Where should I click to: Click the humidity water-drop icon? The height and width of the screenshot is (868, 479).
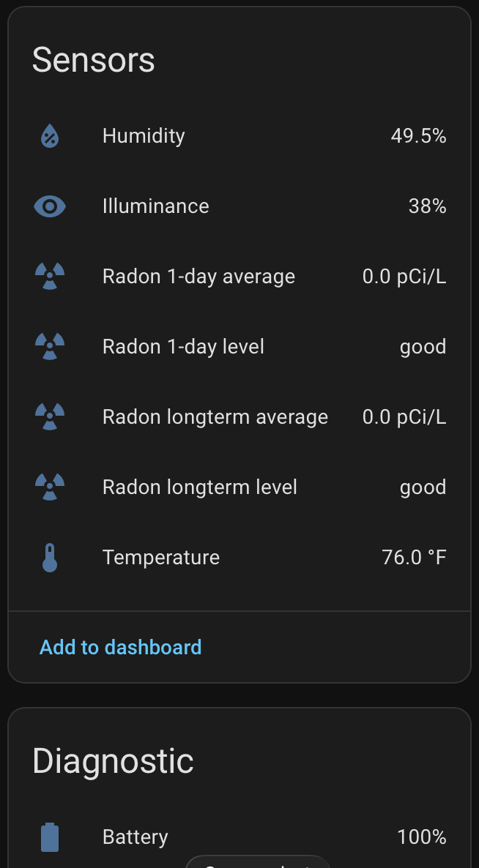50,135
